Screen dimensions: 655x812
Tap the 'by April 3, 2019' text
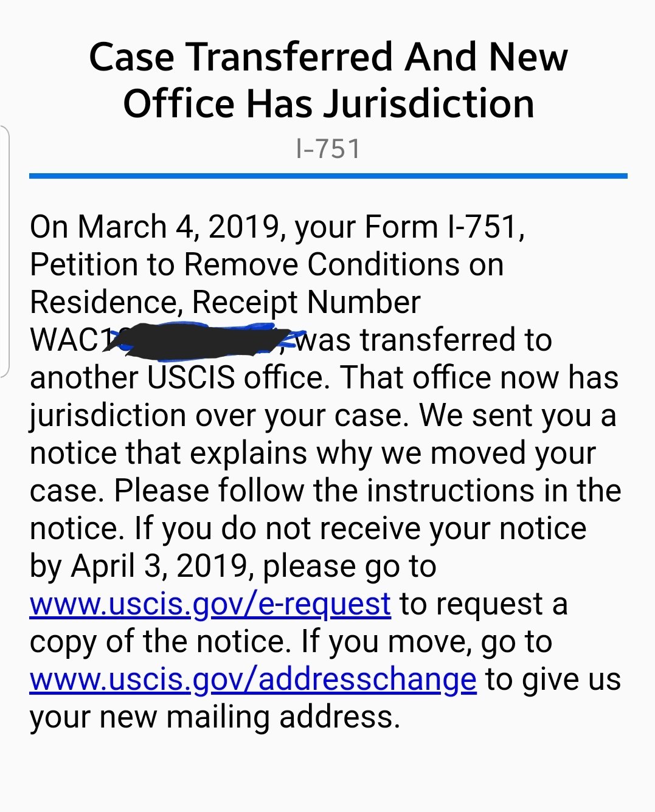coord(139,566)
